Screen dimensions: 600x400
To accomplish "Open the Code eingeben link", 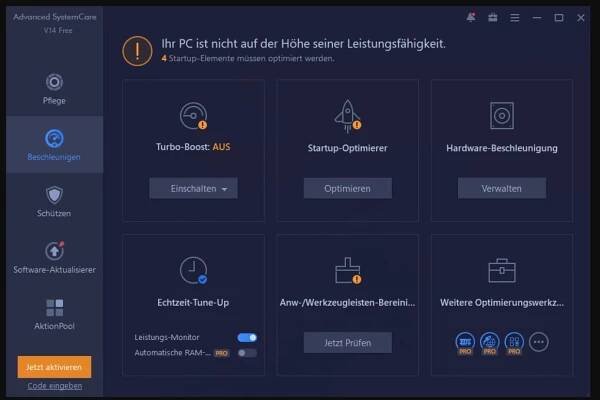I will point(55,386).
